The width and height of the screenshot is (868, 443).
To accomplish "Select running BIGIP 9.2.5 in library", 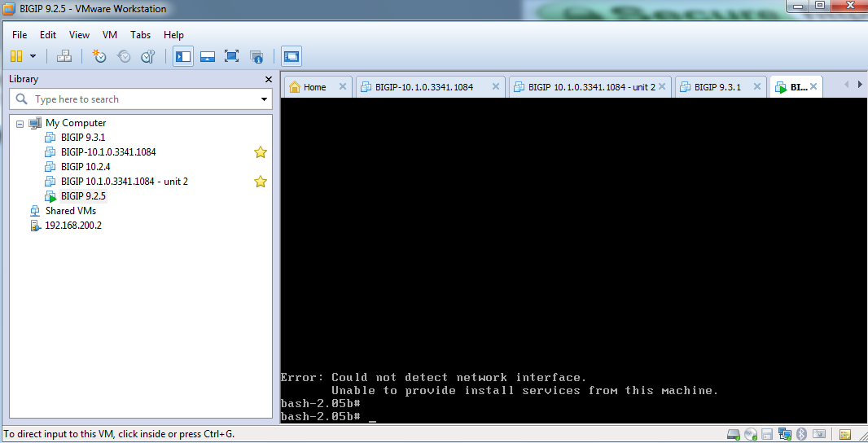I will coord(83,196).
